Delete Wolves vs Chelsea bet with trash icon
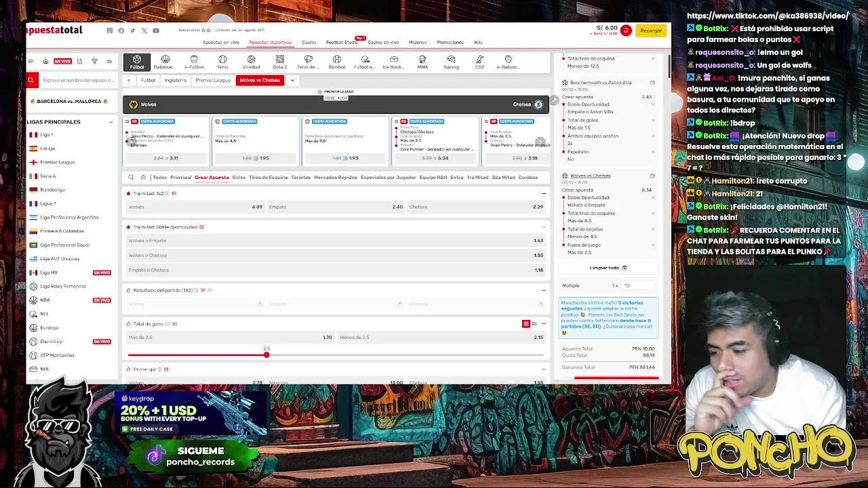 coord(652,176)
